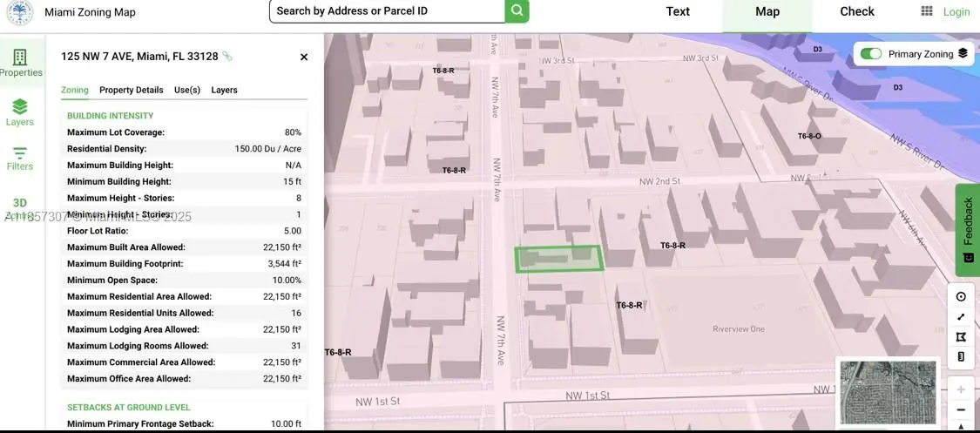The width and height of the screenshot is (980, 433).
Task: Copy the address link icon
Action: coord(227,57)
